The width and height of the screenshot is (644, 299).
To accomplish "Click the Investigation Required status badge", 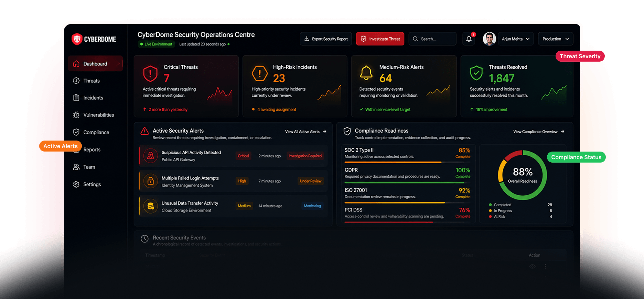I will coord(305,156).
